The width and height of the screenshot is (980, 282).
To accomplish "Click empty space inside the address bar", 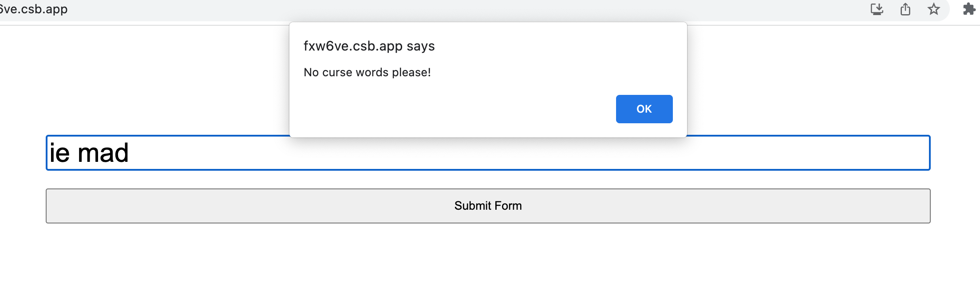I will [x=444, y=9].
